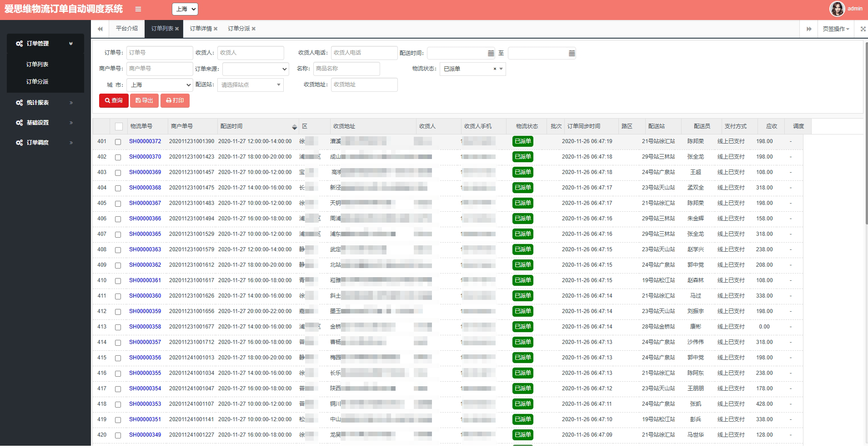Open order link SH00000351
This screenshot has height=448, width=868.
point(145,419)
